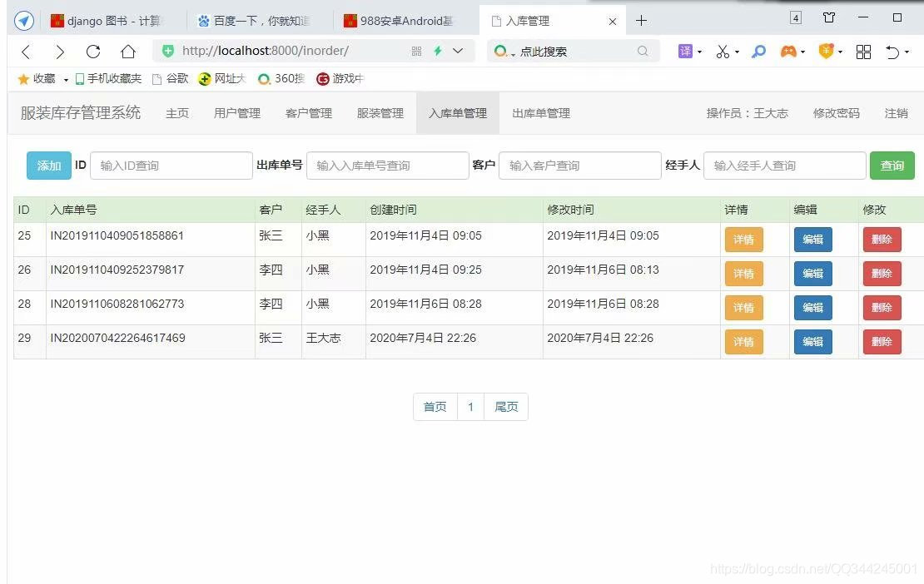This screenshot has width=924, height=584.
Task: Click the magnifier search icon in toolbar
Action: click(758, 51)
